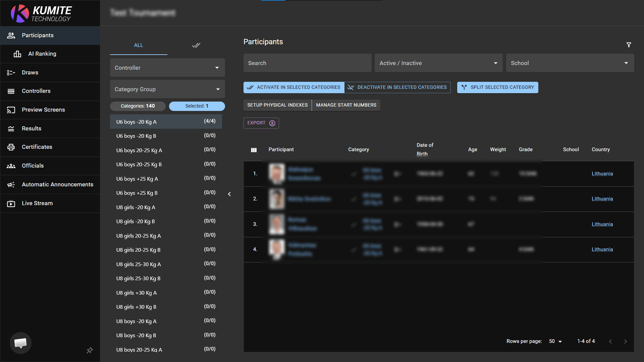Expand the Controller dropdown
The height and width of the screenshot is (362, 644).
pos(167,68)
